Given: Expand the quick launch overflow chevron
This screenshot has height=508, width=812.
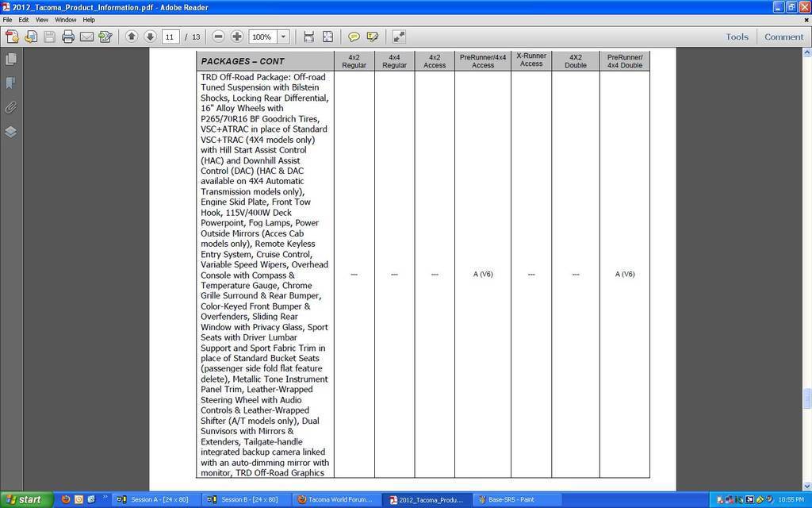Looking at the screenshot, I should point(105,498).
